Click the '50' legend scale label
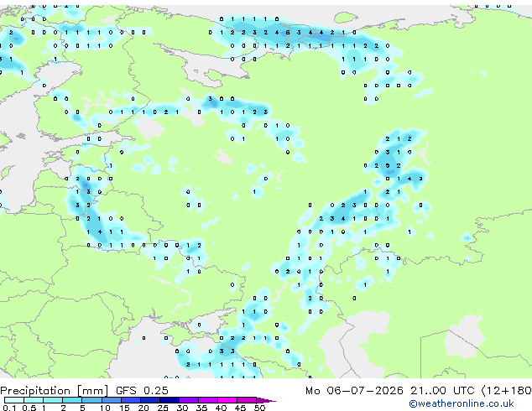This screenshot has height=411, width=532. pyautogui.click(x=259, y=408)
